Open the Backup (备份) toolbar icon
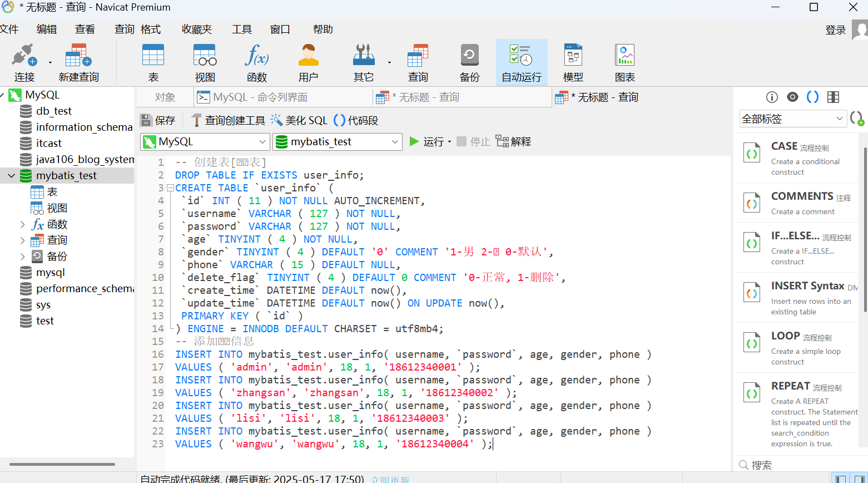Screen dimensions: 868x483 (469, 63)
